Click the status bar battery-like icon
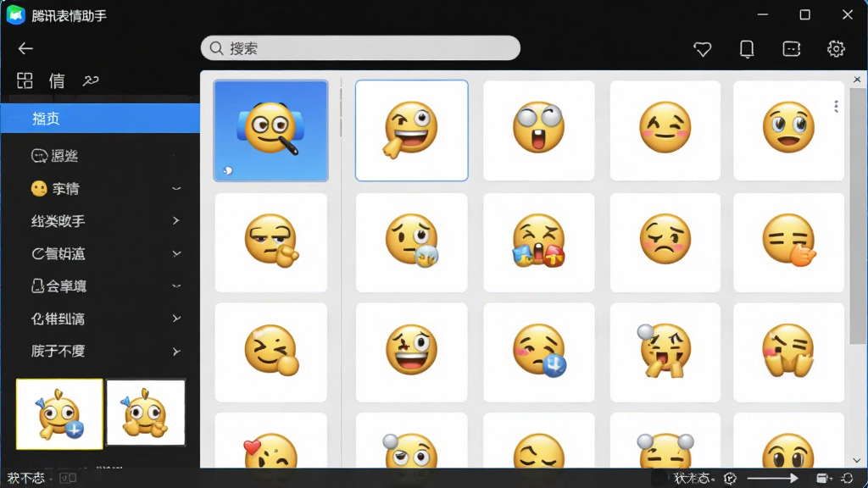The width and height of the screenshot is (868, 488). (824, 478)
